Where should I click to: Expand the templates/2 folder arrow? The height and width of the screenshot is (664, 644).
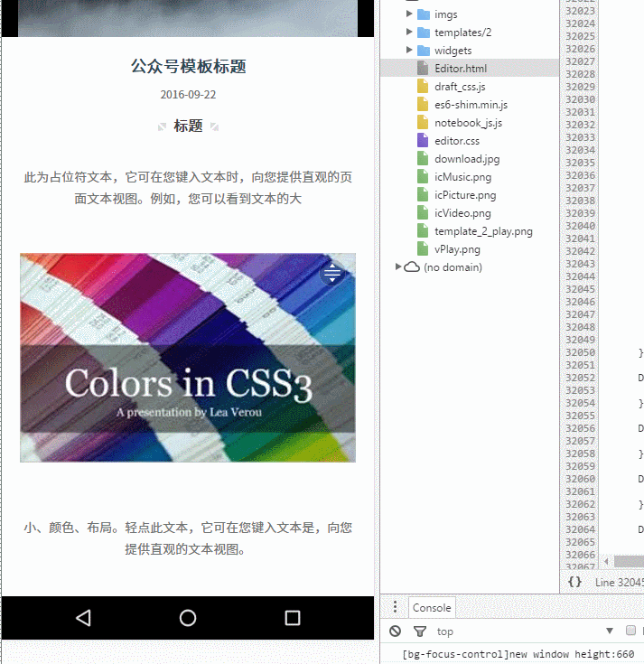coord(409,32)
